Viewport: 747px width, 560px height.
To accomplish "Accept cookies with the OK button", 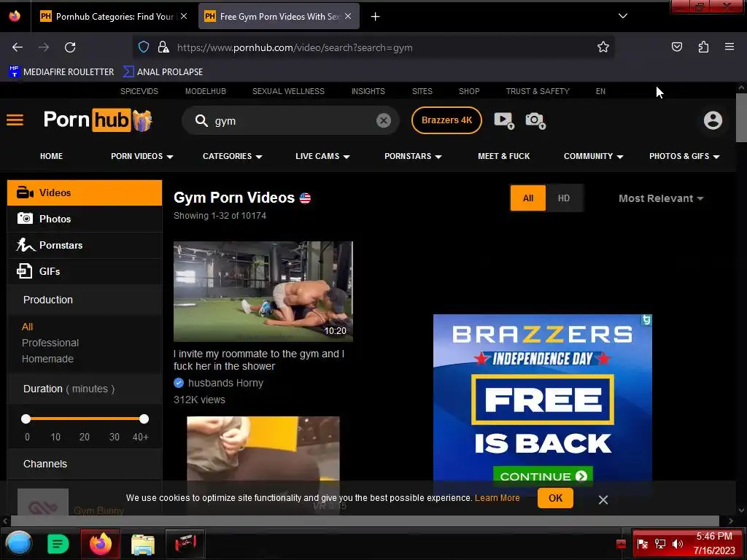I will pyautogui.click(x=555, y=498).
